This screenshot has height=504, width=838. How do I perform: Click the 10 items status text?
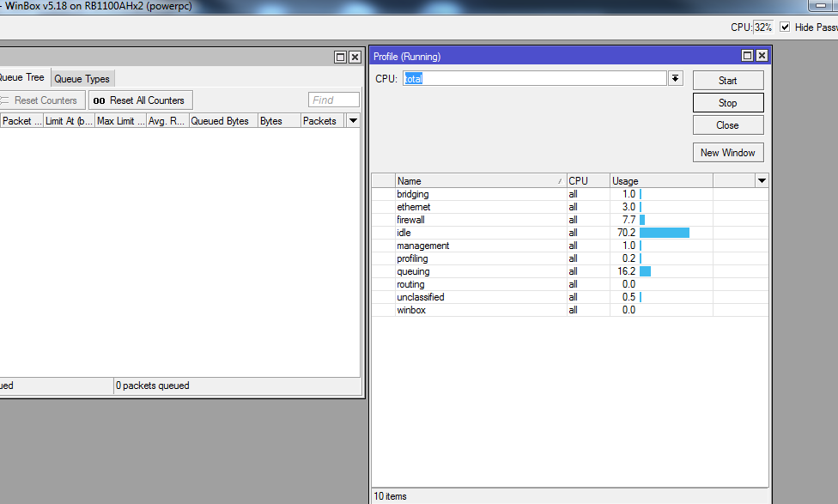(390, 496)
